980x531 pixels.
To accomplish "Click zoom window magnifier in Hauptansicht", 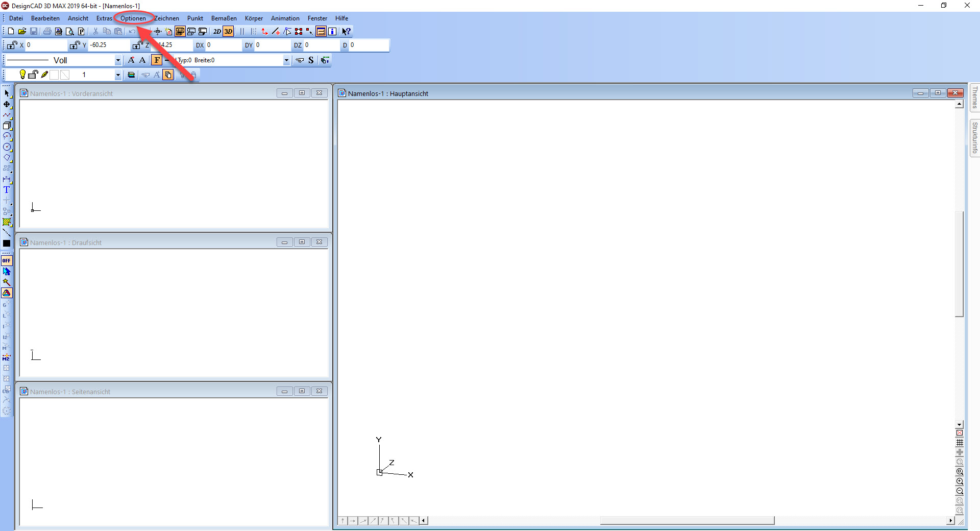I will [960, 472].
